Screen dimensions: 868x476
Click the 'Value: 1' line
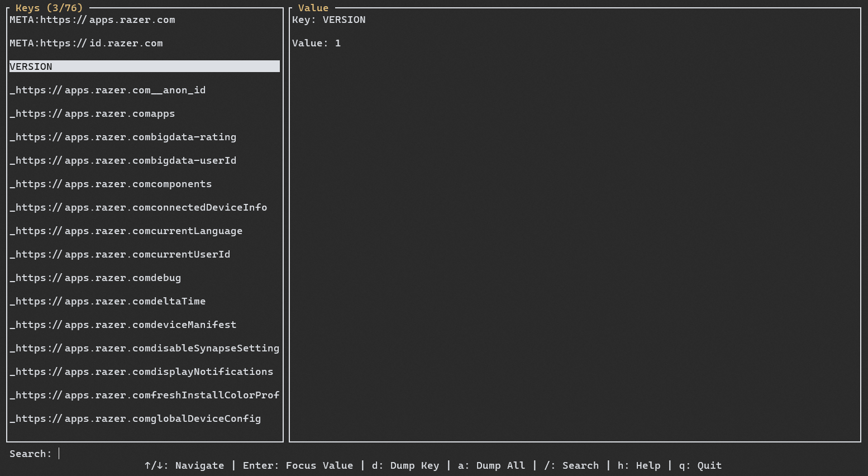[317, 44]
